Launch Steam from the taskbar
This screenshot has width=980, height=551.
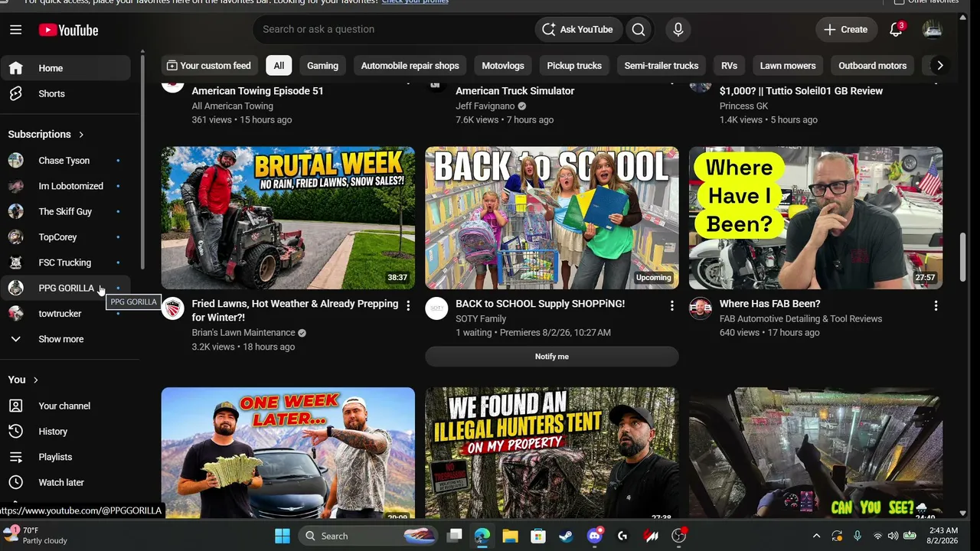click(566, 536)
